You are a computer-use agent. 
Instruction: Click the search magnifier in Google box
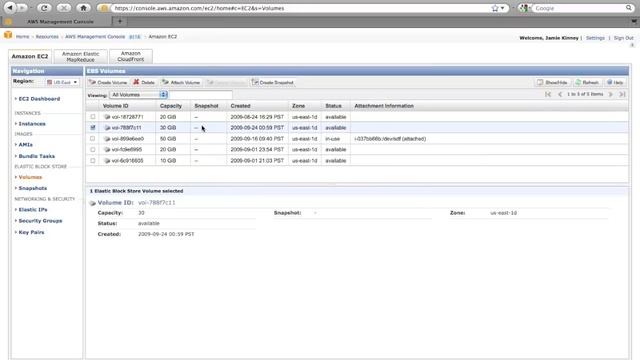(629, 8)
